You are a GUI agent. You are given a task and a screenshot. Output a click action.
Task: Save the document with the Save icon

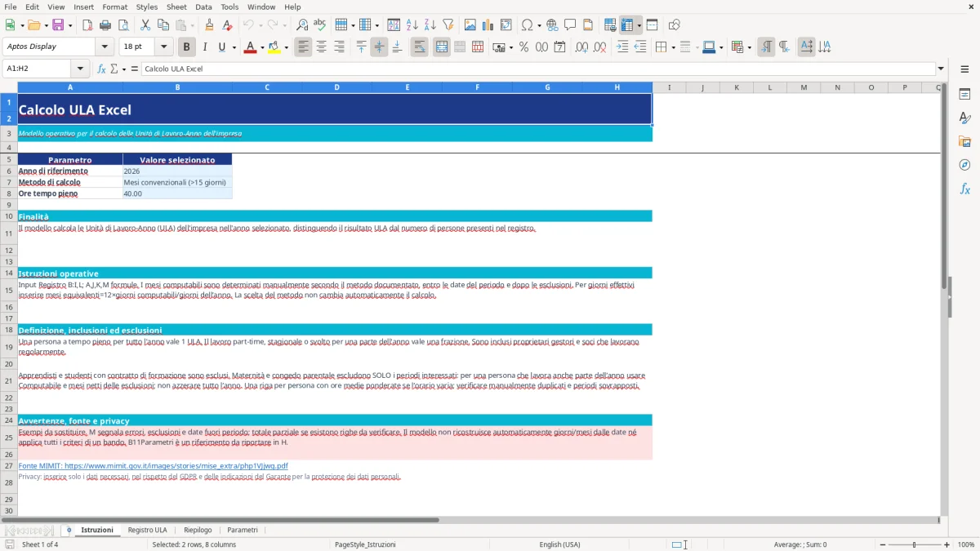point(58,25)
